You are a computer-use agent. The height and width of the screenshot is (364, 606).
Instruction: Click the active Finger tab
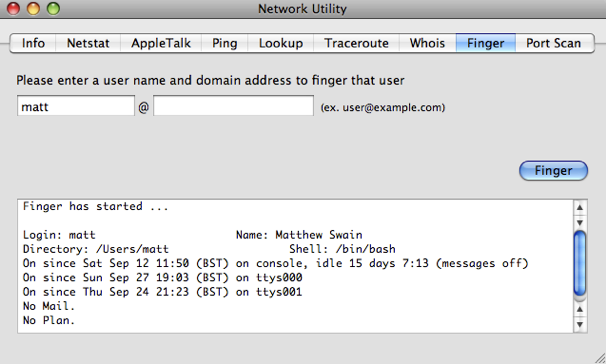coord(486,43)
